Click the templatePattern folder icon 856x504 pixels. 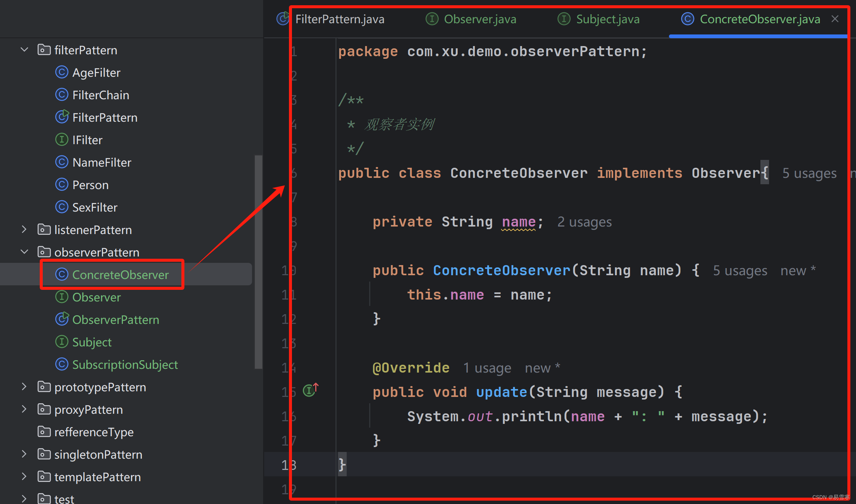click(44, 476)
